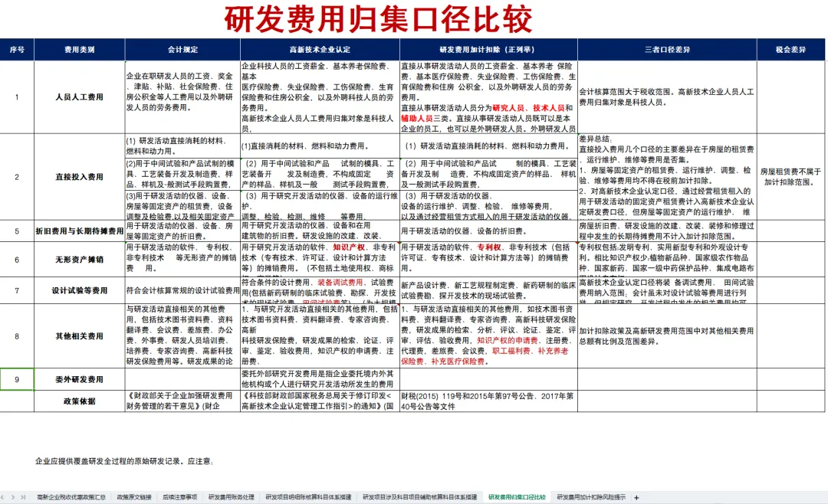Click the note 企业应提供覆盖研发全过程的原始研发记录
Screen dimensions: 828x504
click(123, 461)
